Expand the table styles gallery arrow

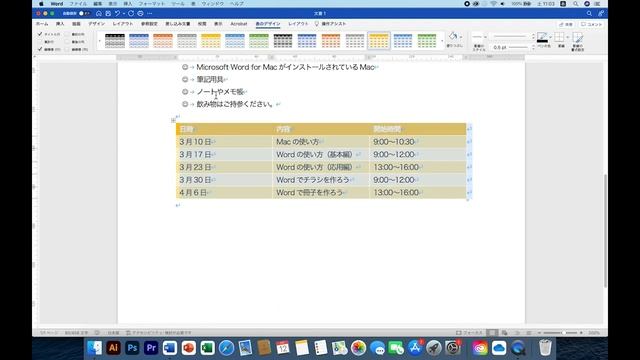click(x=442, y=41)
